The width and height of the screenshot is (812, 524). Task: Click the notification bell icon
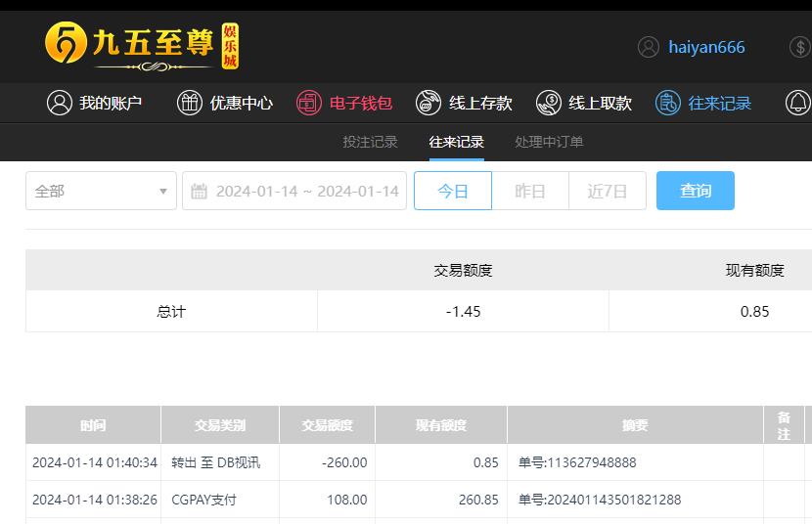coord(798,103)
